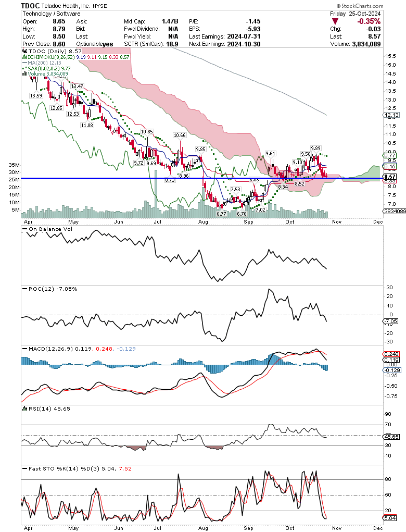Select the Open value 8.65
This screenshot has height=532, width=406.
(x=59, y=21)
